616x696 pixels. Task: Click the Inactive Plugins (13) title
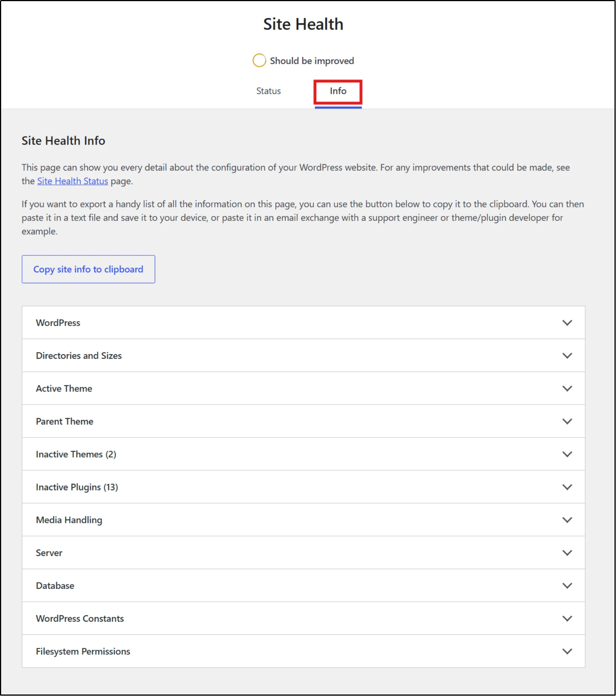77,487
